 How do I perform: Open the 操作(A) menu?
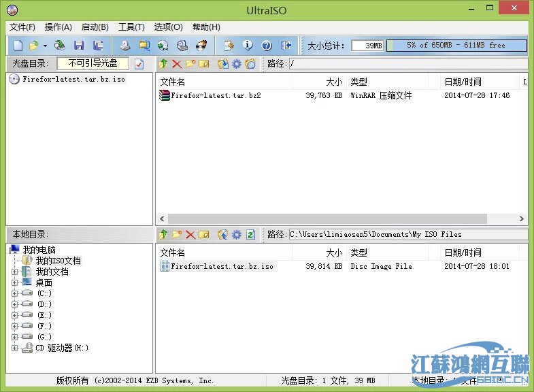point(59,27)
